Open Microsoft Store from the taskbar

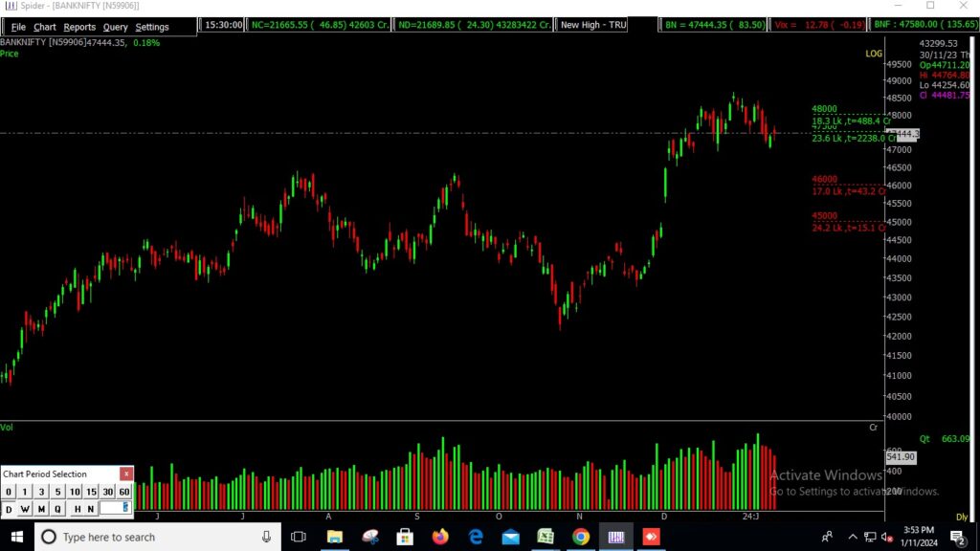pos(405,537)
